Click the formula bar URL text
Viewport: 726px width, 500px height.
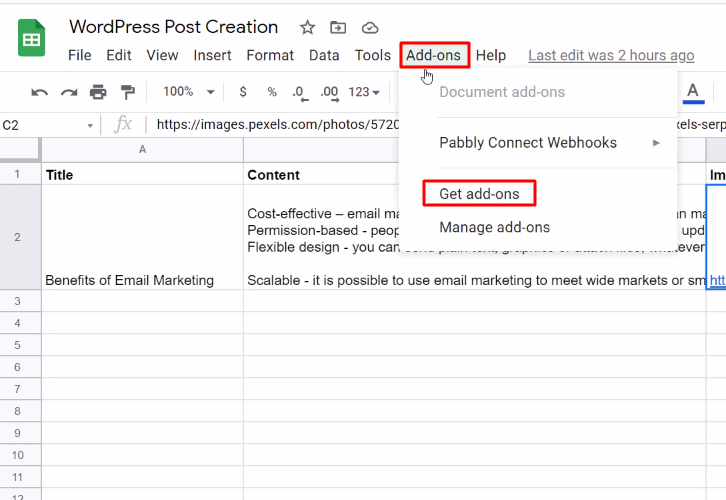coord(278,125)
